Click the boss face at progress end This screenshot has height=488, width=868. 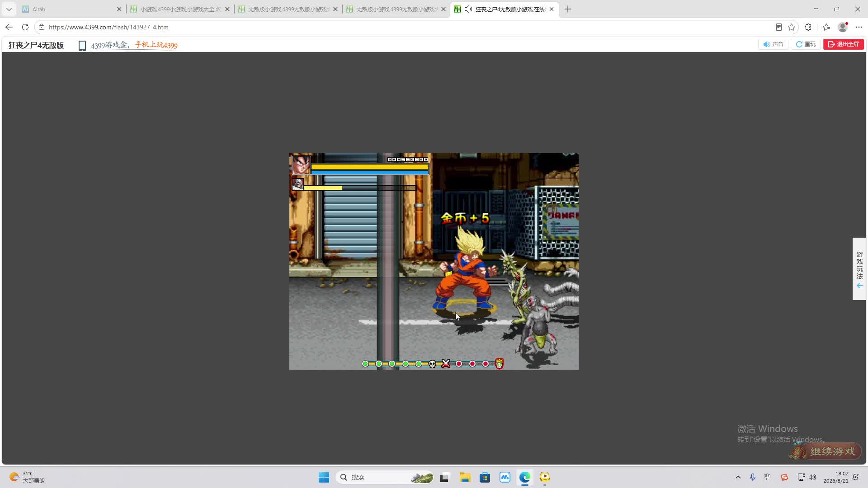(499, 363)
